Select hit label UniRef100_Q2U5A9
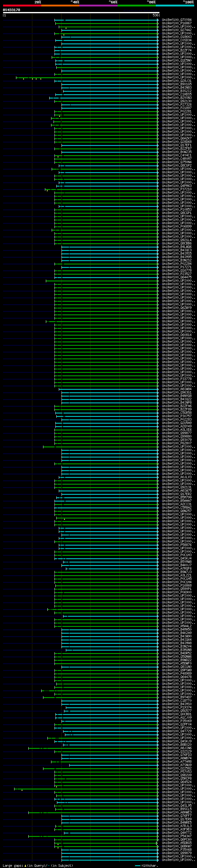The height and width of the screenshot is (868, 197). click(177, 423)
